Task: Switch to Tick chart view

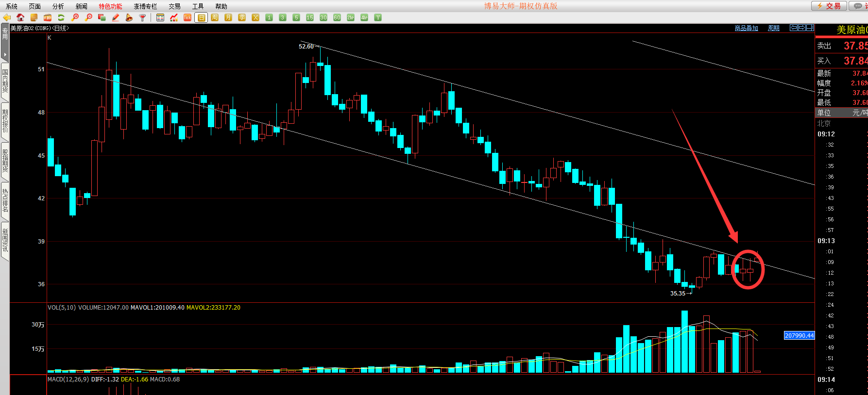Action: (x=187, y=17)
